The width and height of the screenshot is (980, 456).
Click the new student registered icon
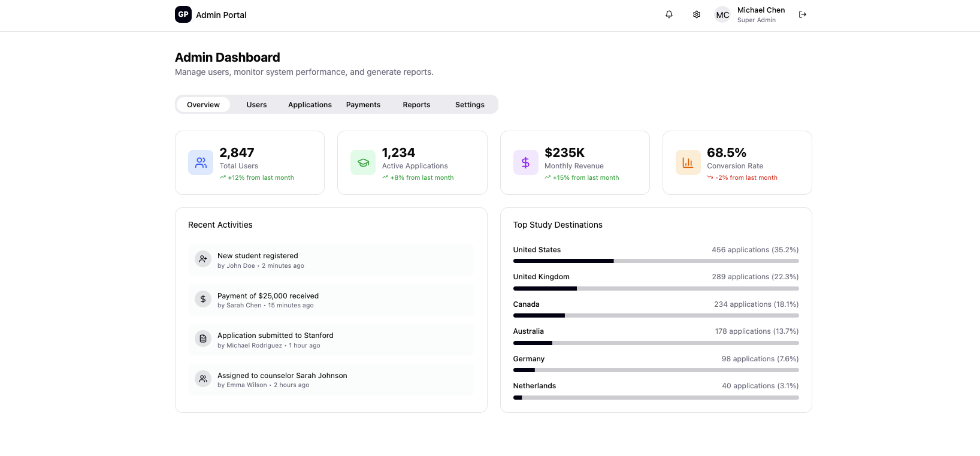pyautogui.click(x=203, y=259)
